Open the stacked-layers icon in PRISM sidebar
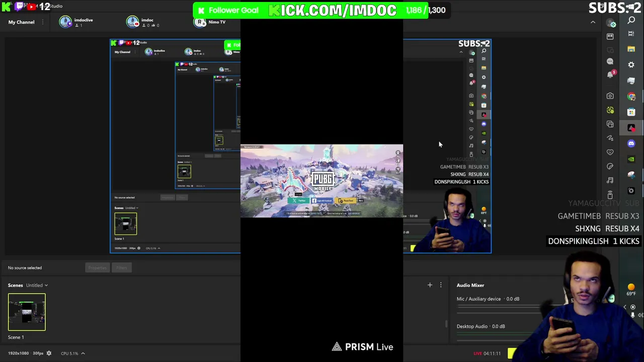Screen dimensions: 644x362 point(610,124)
